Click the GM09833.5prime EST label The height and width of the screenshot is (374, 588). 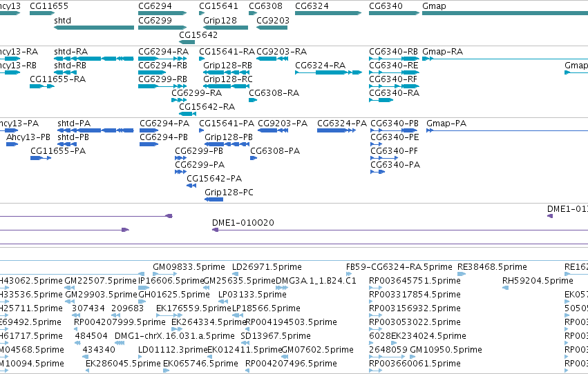189,266
